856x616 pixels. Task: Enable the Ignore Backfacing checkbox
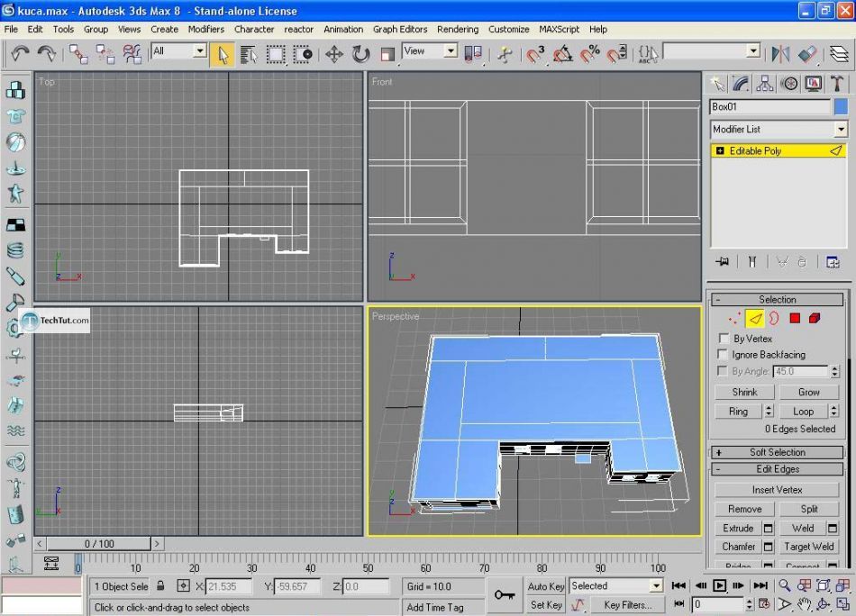point(723,354)
